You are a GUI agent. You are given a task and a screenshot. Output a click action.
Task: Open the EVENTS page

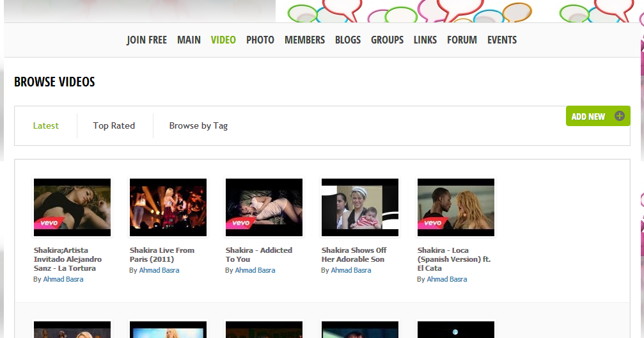(x=502, y=40)
